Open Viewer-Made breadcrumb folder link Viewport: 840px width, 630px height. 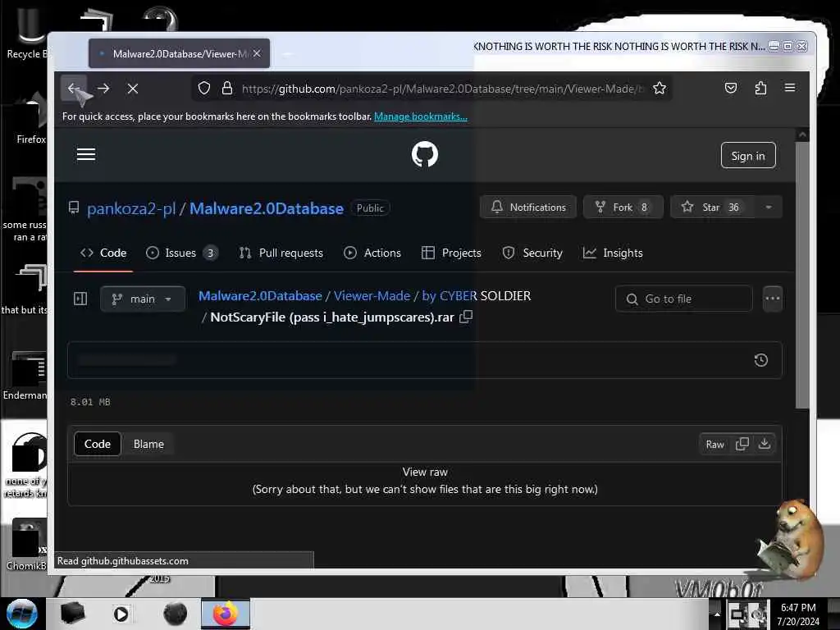pos(372,295)
